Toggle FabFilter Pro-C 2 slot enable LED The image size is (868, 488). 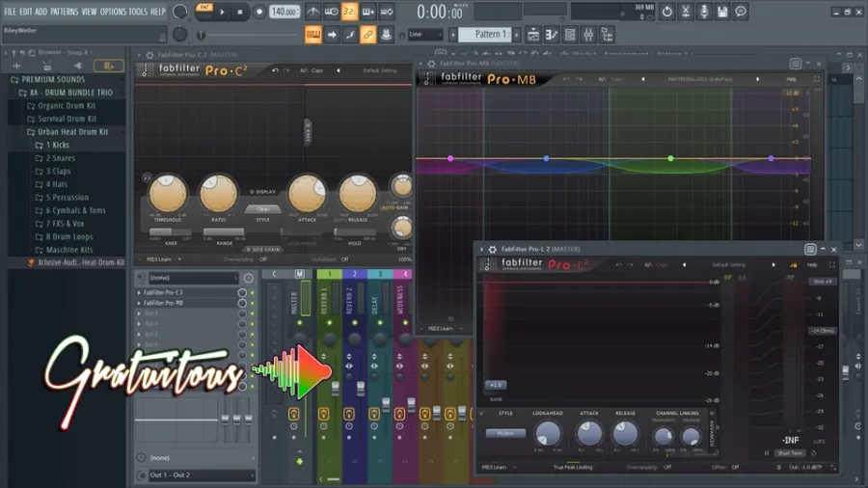coord(253,292)
